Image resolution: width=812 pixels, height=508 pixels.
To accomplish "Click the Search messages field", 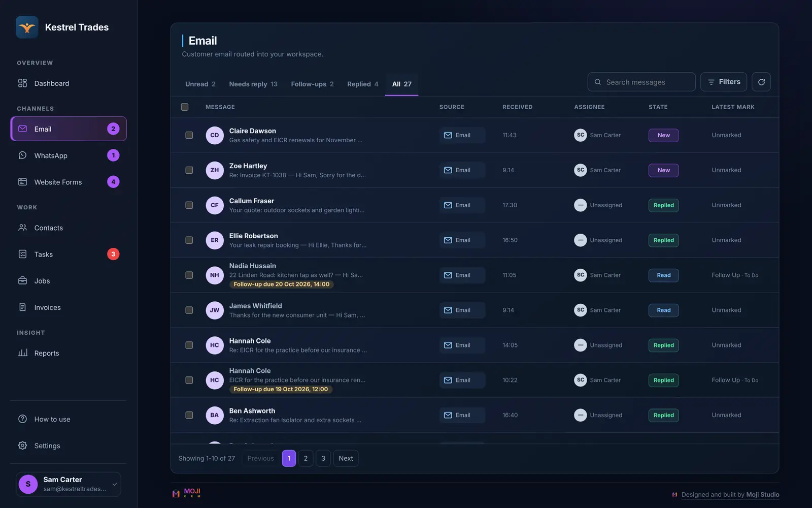I will point(641,82).
